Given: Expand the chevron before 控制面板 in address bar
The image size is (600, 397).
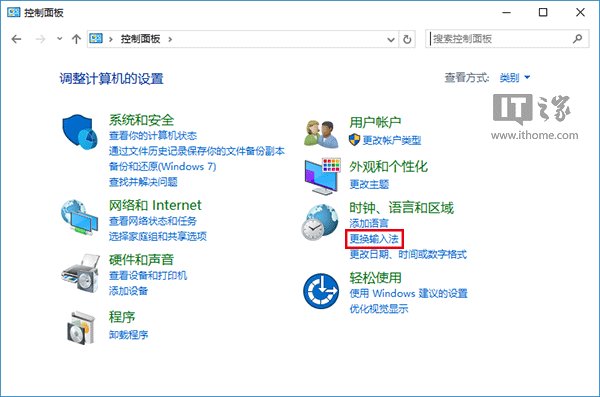Looking at the screenshot, I should click(111, 39).
